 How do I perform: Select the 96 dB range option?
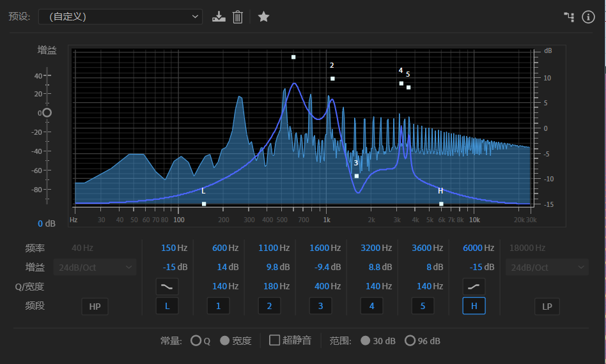[x=410, y=340]
